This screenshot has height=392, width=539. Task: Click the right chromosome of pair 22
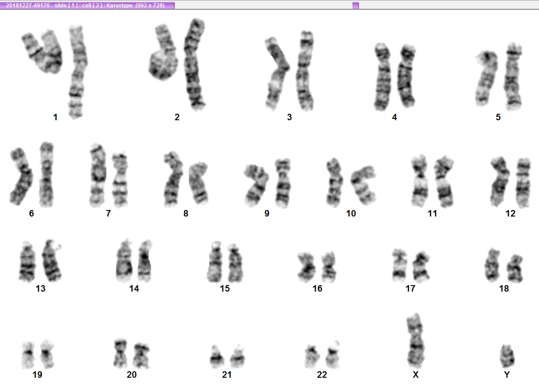tap(333, 355)
